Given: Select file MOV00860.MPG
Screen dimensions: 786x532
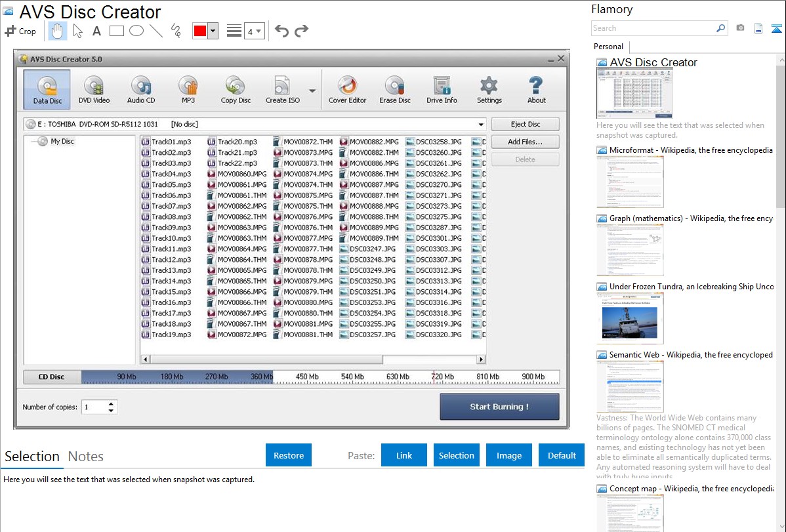Looking at the screenshot, I should pos(237,174).
